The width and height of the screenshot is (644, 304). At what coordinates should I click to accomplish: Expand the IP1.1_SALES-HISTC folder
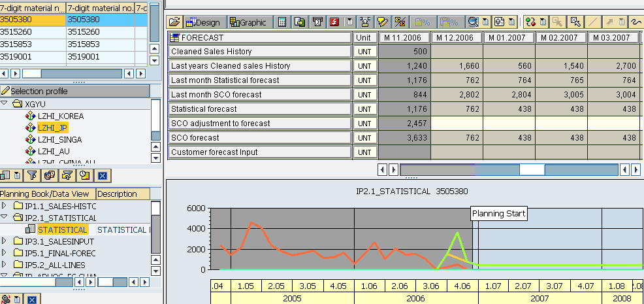click(x=5, y=206)
